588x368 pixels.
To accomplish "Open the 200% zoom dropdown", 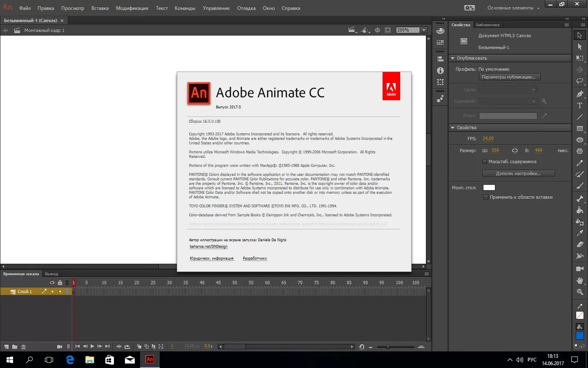I will [424, 30].
